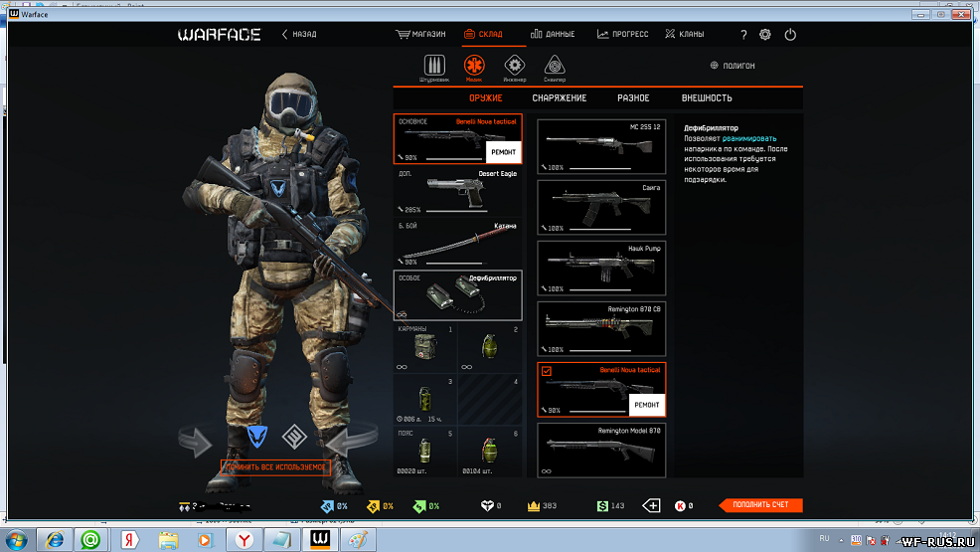980x552 pixels.
Task: Select the Remington 870 CB shotgun
Action: coord(601,328)
